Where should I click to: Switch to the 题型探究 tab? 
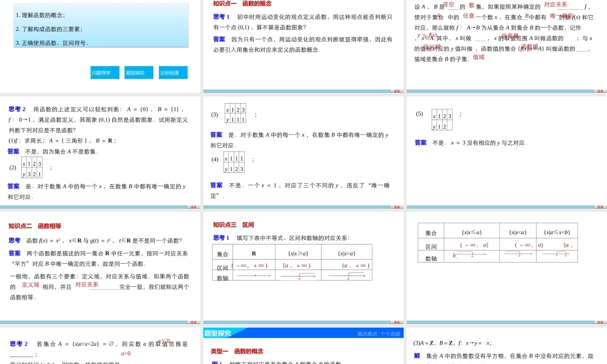[x=139, y=72]
